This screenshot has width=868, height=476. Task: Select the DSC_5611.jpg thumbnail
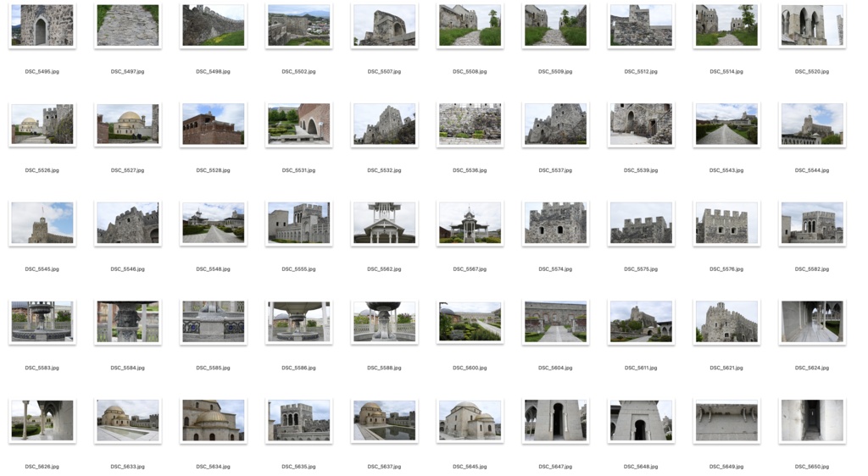click(641, 322)
